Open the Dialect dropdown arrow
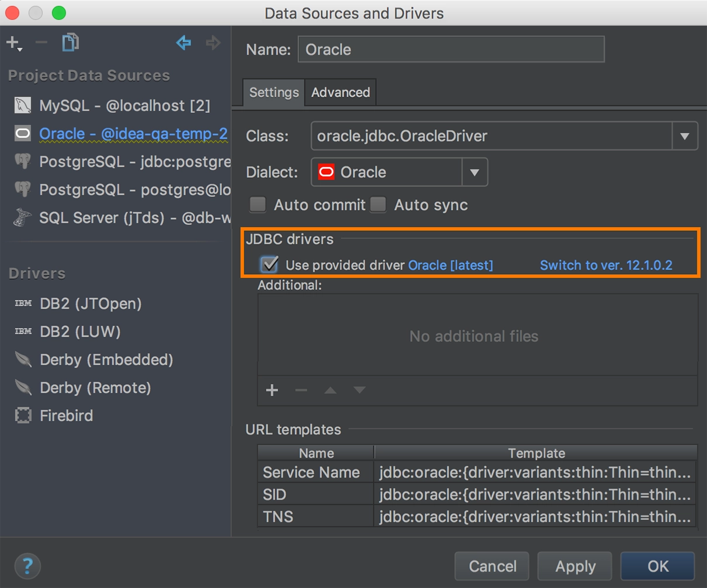 coord(474,172)
